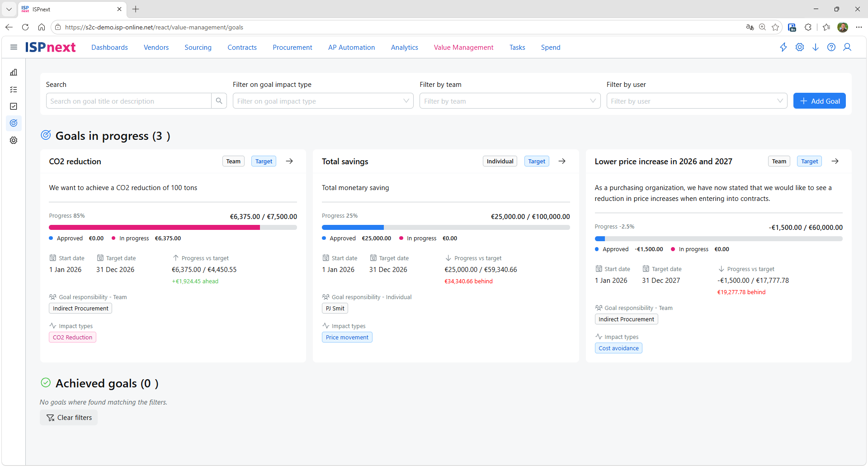Open Total savings goal via arrow icon
Image resolution: width=868 pixels, height=467 pixels.
[562, 161]
